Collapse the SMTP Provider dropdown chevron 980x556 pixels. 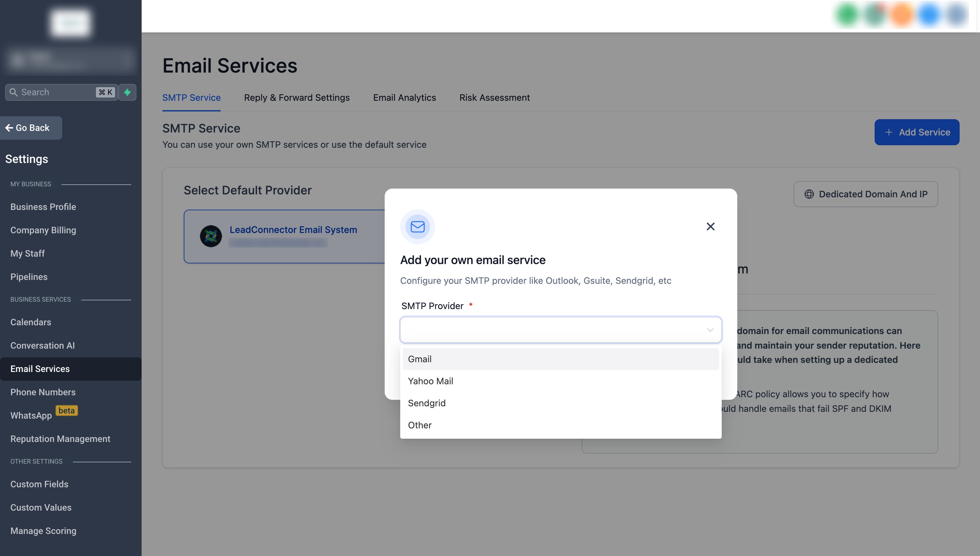710,330
